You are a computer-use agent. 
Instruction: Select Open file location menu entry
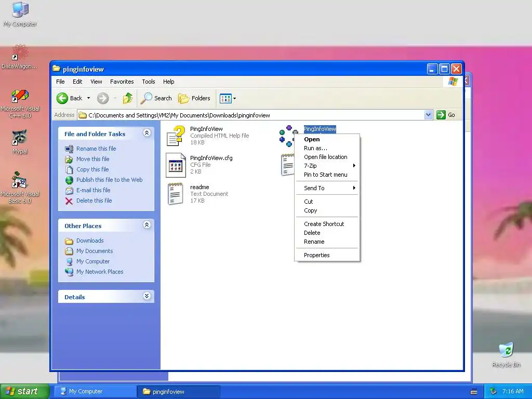click(x=327, y=157)
